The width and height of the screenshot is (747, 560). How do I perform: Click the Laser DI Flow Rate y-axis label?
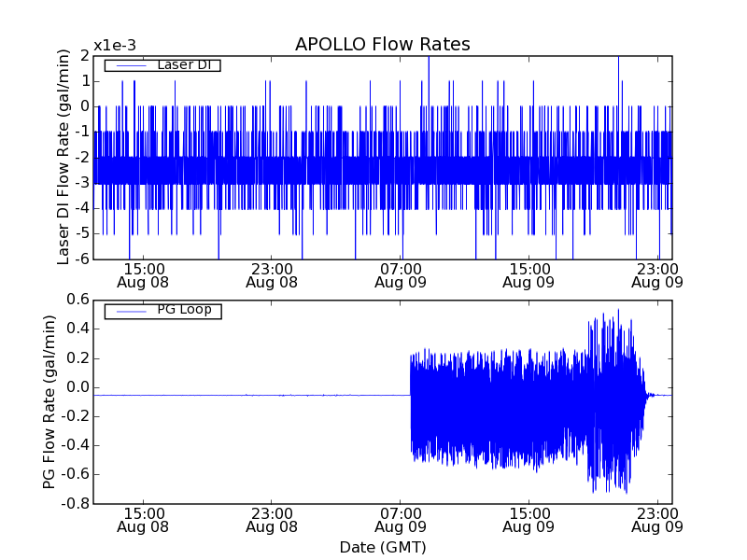[63, 157]
